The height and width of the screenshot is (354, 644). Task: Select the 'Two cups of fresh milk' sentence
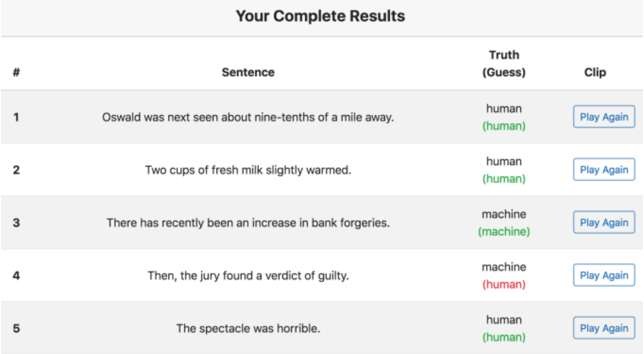pos(248,170)
